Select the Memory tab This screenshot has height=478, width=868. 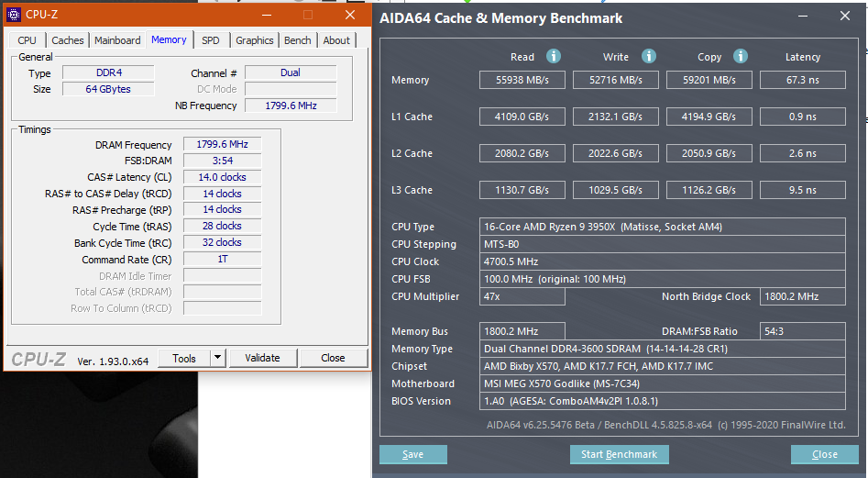pos(169,39)
